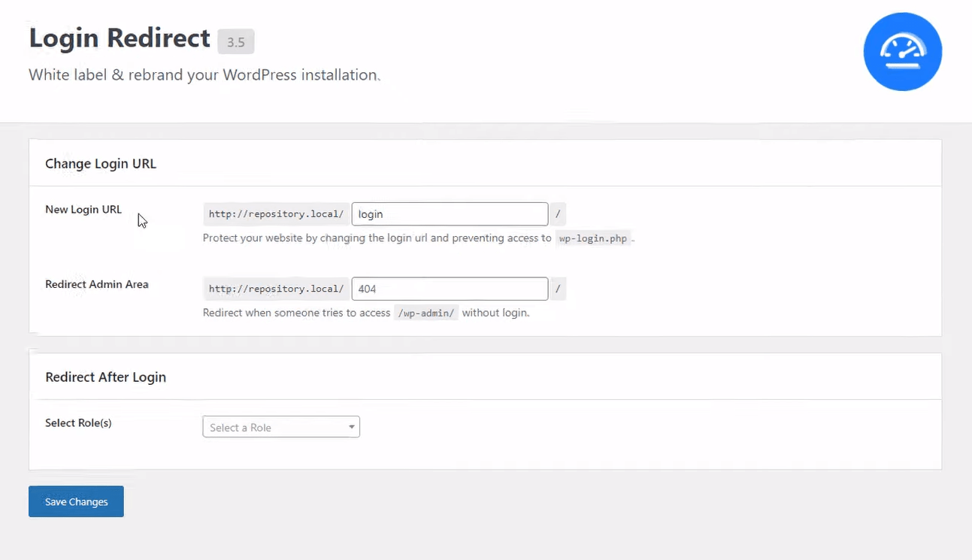Viewport: 972px width, 560px height.
Task: Focus the Redirect Admin Area 404 field
Action: tap(450, 289)
